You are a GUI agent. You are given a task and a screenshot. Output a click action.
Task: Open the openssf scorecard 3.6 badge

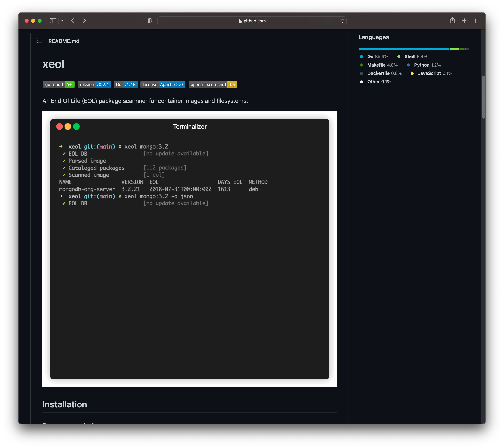213,85
